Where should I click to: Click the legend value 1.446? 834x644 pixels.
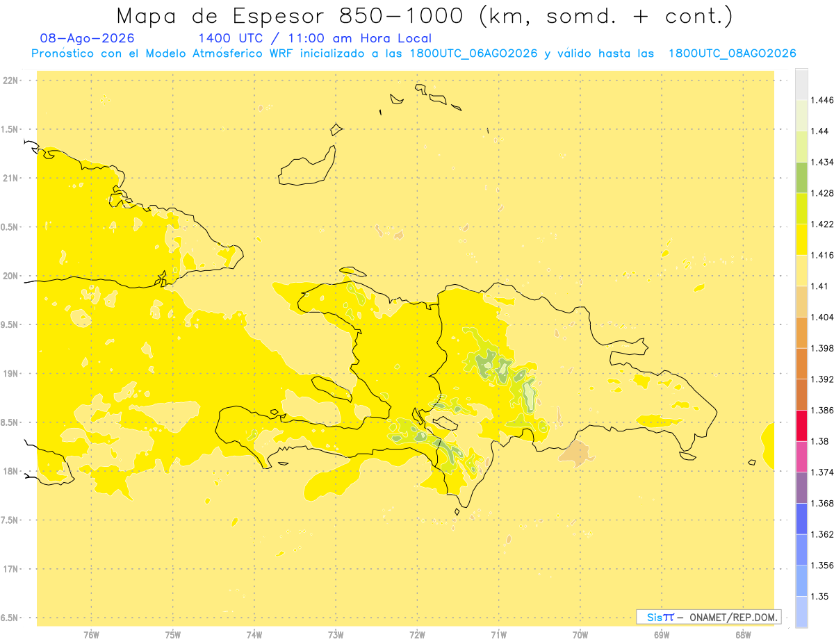[822, 100]
